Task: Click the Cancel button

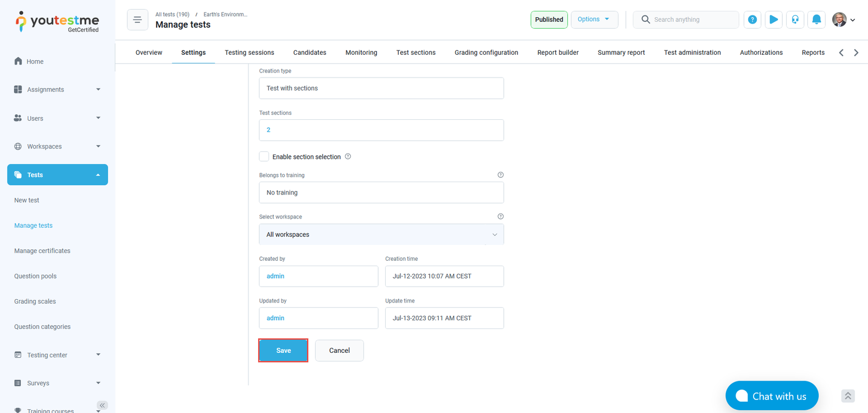Action: coord(339,351)
